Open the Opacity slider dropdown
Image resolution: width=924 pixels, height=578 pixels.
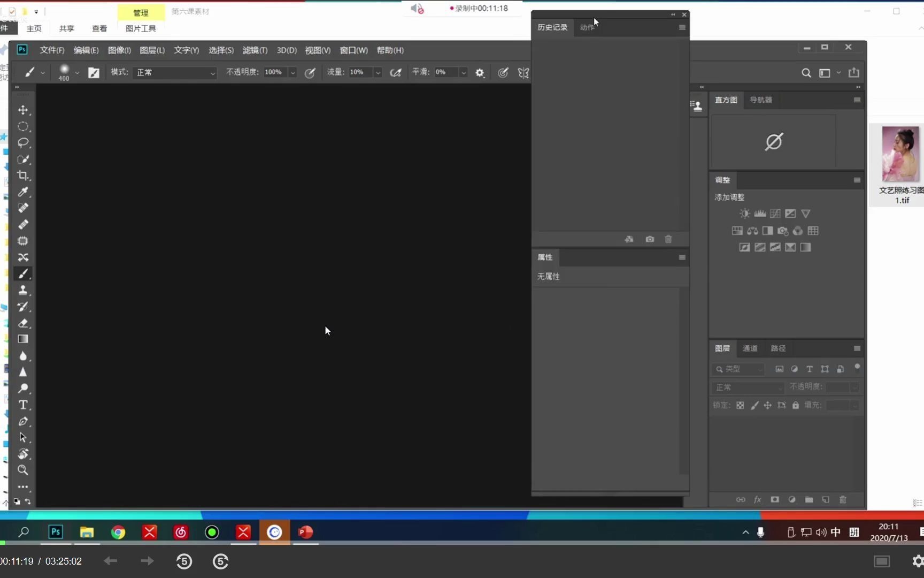[293, 73]
